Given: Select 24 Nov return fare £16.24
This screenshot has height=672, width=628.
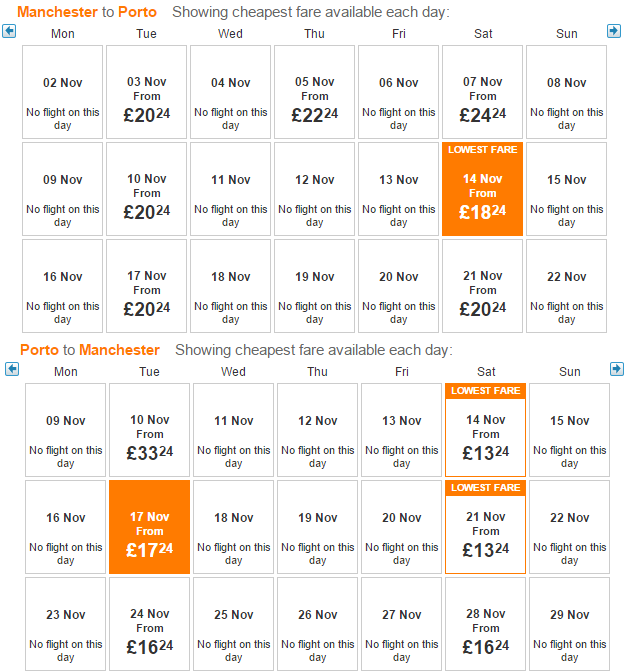Looking at the screenshot, I should coord(150,624).
